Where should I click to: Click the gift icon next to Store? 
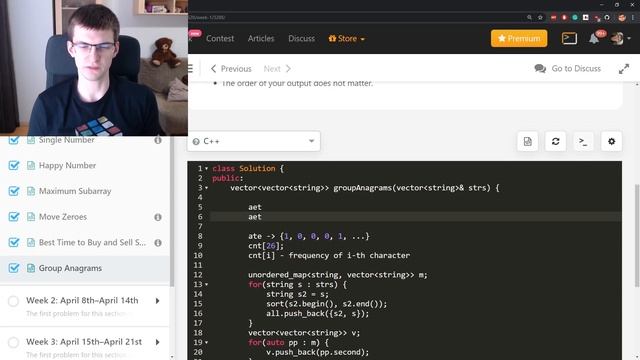pyautogui.click(x=332, y=38)
